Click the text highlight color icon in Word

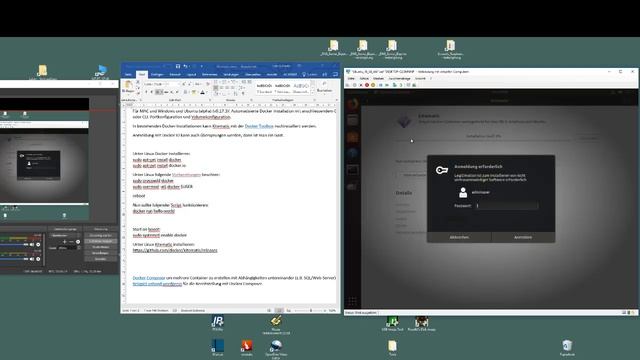(x=194, y=92)
